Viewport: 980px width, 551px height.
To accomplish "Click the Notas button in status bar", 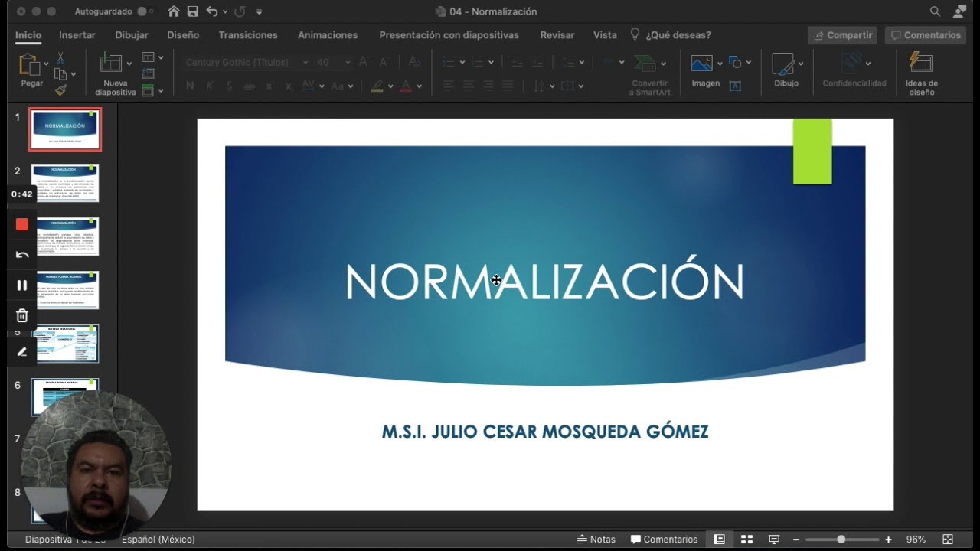I will click(596, 540).
